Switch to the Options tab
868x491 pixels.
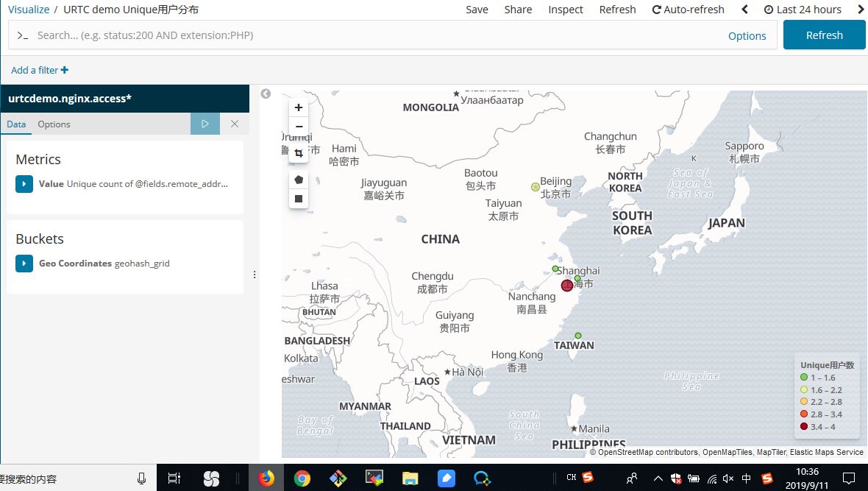(x=54, y=124)
